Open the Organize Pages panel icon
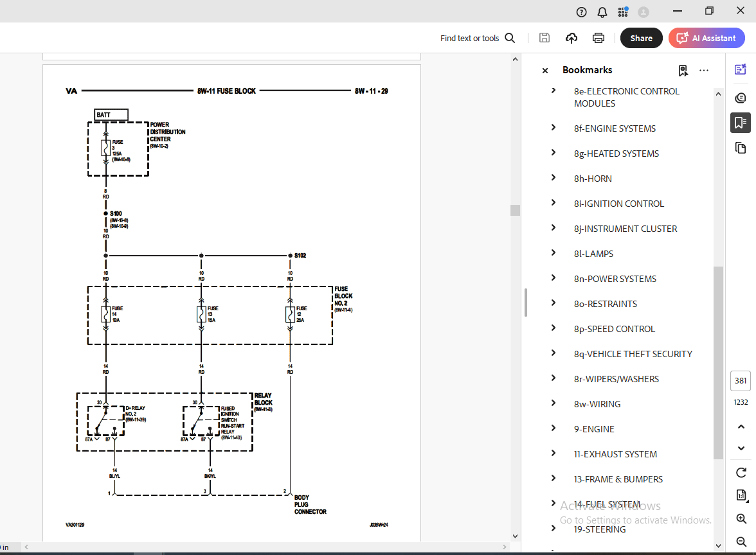Image resolution: width=756 pixels, height=555 pixels. (741, 147)
